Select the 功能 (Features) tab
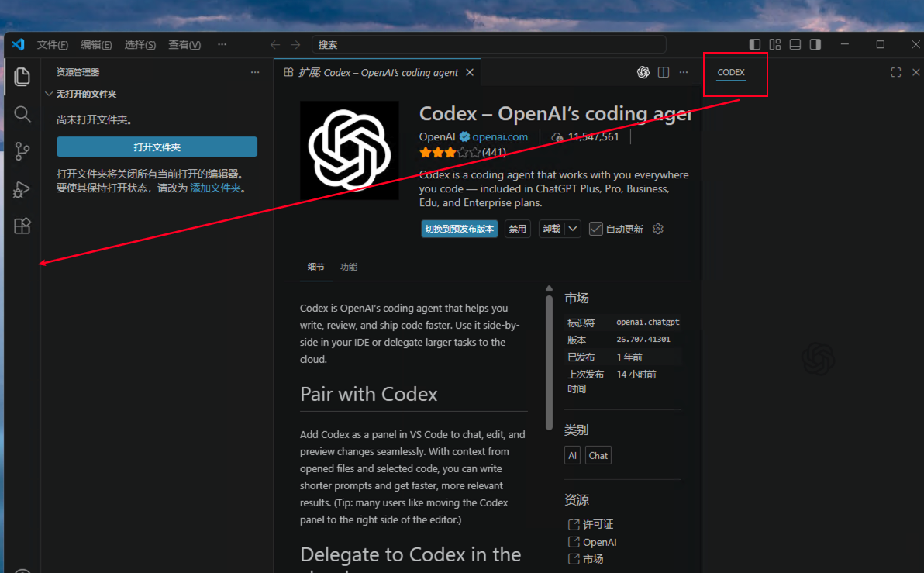 pos(349,267)
